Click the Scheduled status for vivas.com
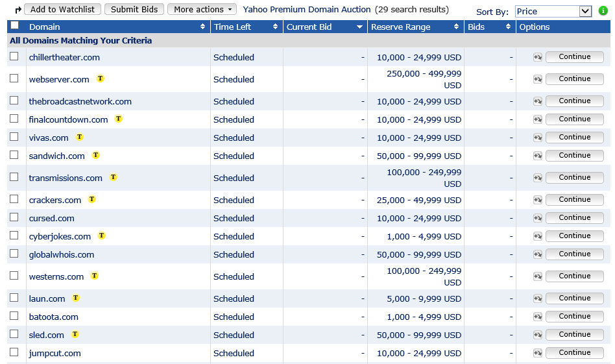615x364 pixels. 234,138
